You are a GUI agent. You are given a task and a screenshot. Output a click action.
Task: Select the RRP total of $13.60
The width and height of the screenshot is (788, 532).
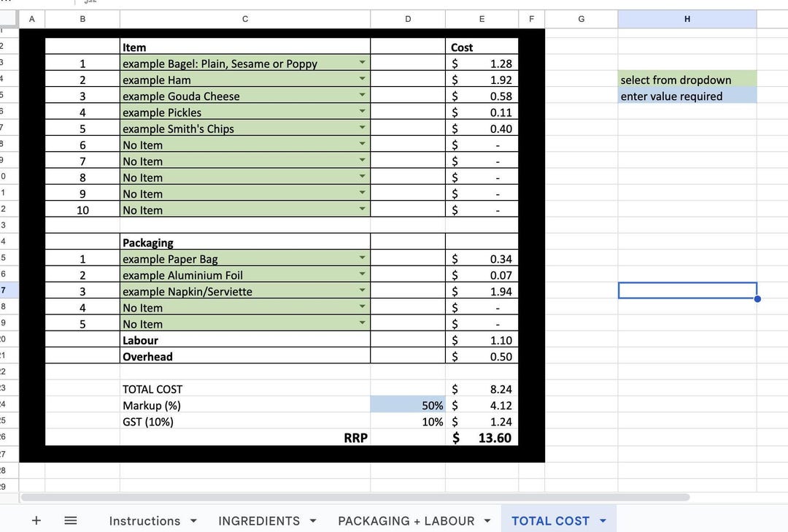point(482,438)
